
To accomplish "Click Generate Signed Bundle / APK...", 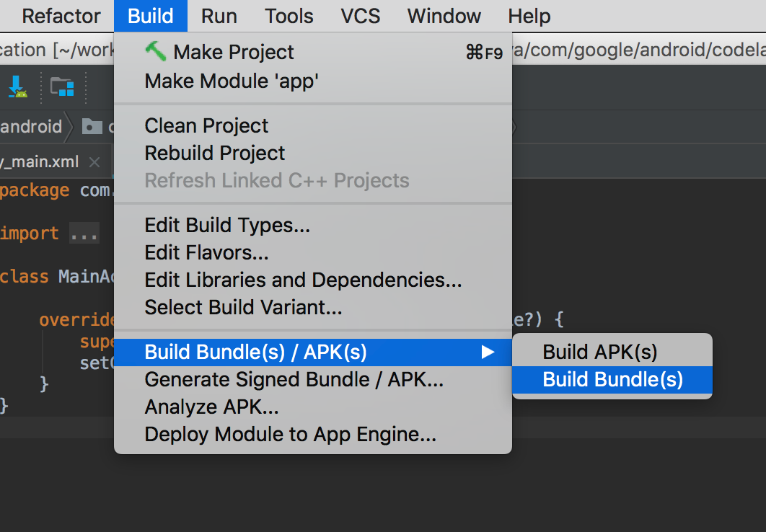I will coord(294,379).
